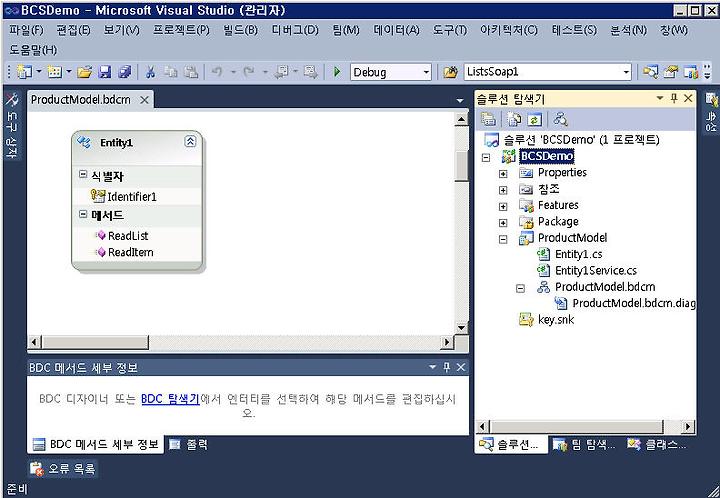This screenshot has width=720, height=498.
Task: Select the ReadItem method
Action: pyautogui.click(x=124, y=252)
